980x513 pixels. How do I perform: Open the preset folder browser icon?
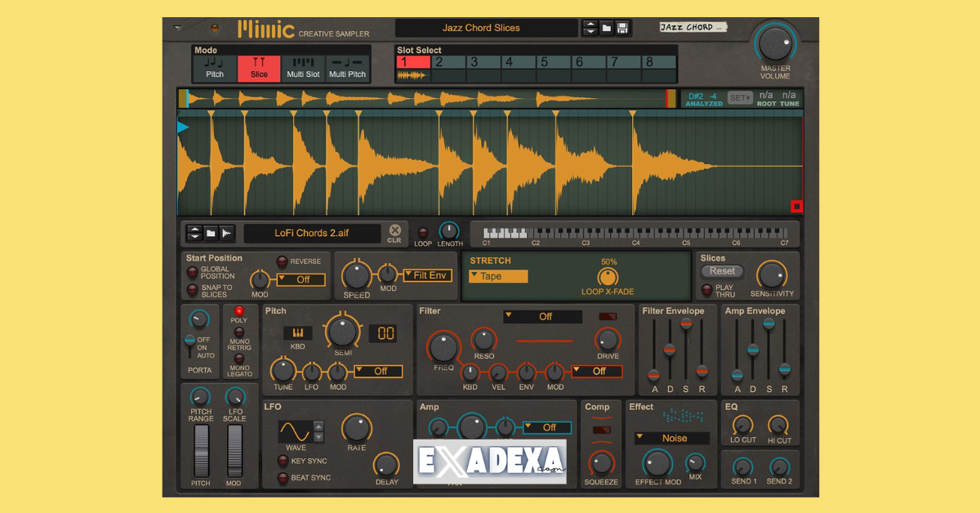(x=606, y=27)
